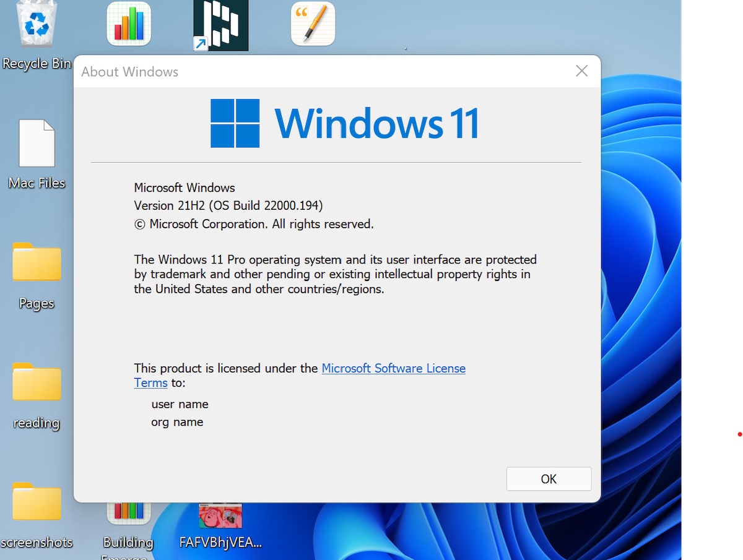Click the blue Windows 11 logo square
Screen dimensions: 743x560
[235, 123]
